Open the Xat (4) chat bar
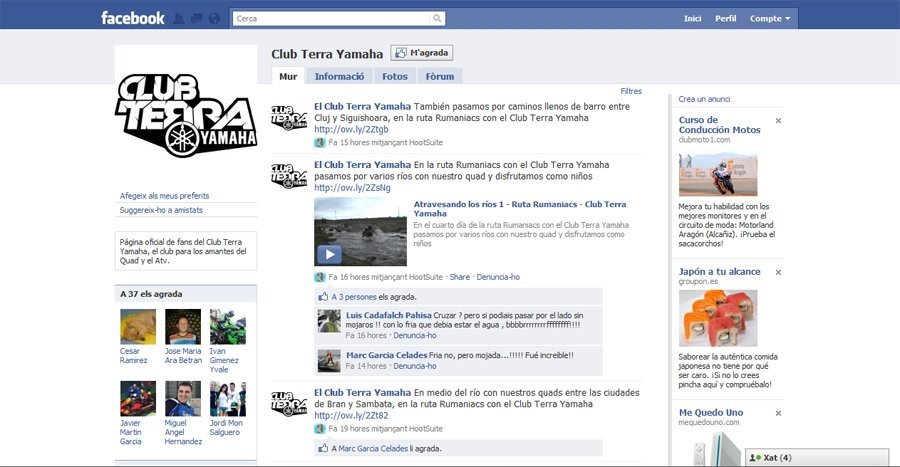Screen dimensions: 900x467 (x=816, y=457)
